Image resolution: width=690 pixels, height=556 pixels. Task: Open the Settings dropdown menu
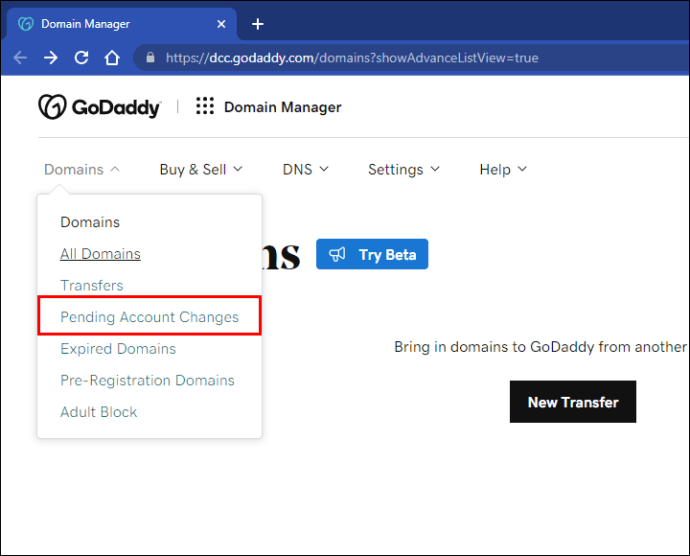404,169
